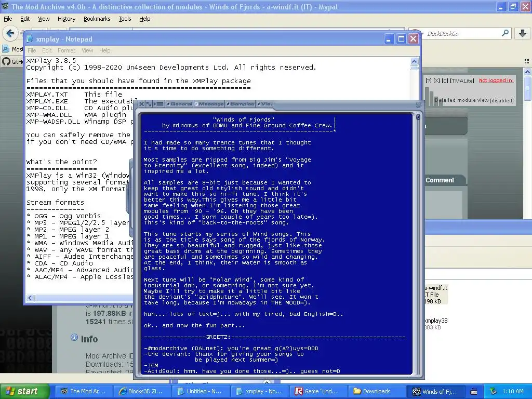Open the browser overflow grid icon
Viewport: 532px width, 399px height.
(527, 61)
